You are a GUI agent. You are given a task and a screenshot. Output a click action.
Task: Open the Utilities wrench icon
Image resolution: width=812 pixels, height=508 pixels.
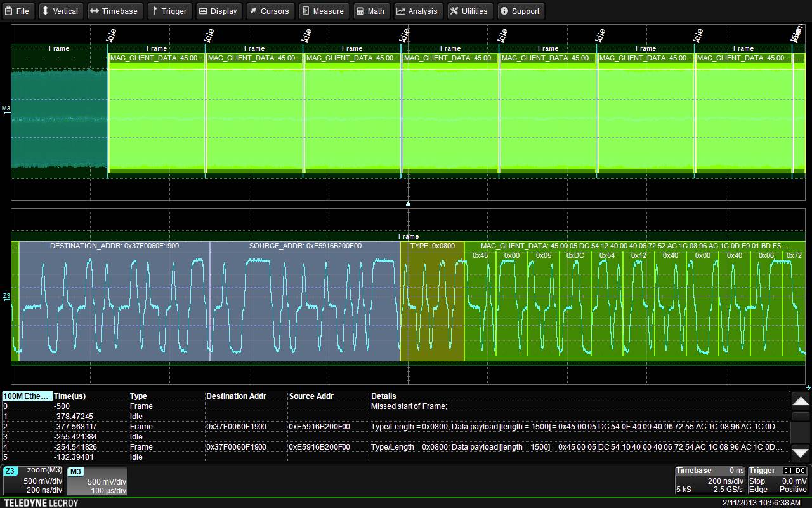pyautogui.click(x=454, y=11)
